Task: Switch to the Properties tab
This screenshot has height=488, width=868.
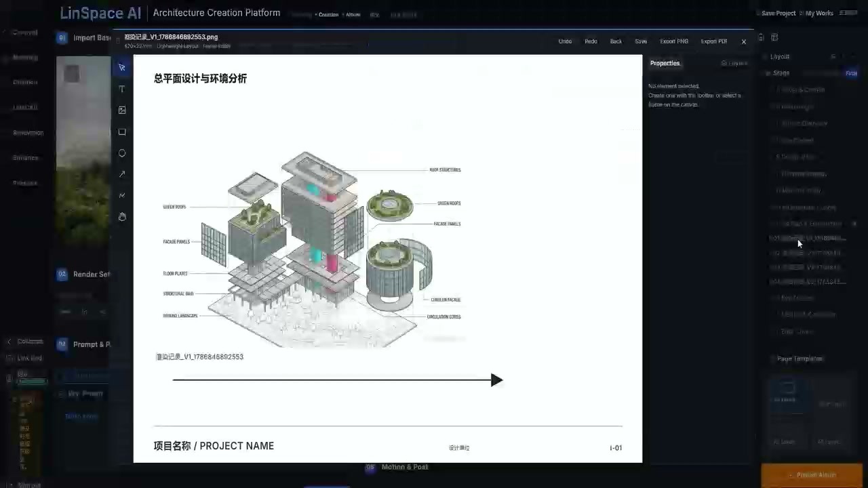Action: click(x=665, y=63)
